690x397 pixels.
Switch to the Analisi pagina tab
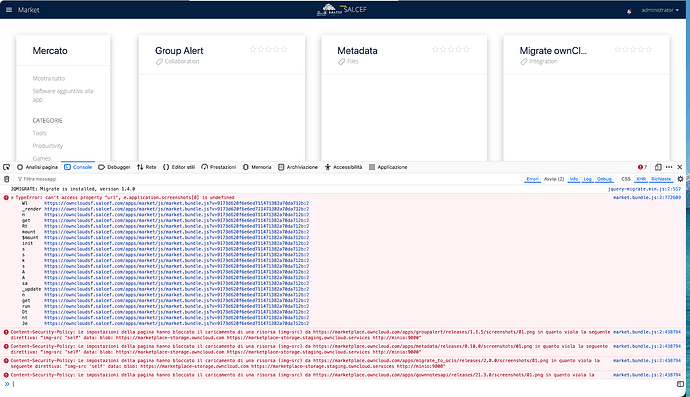tap(37, 167)
